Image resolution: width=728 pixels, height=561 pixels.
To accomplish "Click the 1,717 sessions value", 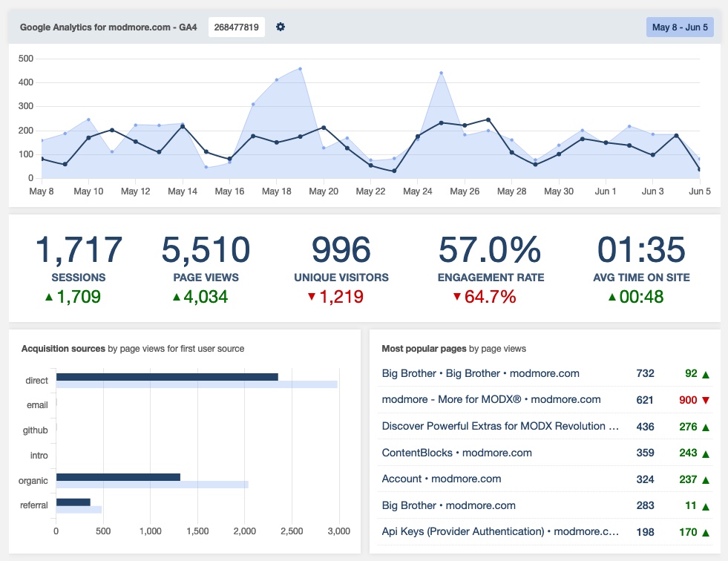I will pyautogui.click(x=79, y=250).
